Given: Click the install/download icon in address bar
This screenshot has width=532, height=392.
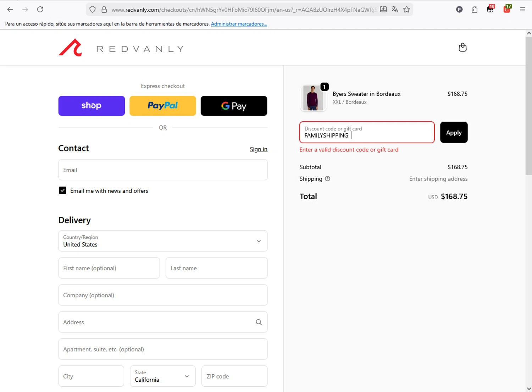Looking at the screenshot, I should pyautogui.click(x=383, y=10).
